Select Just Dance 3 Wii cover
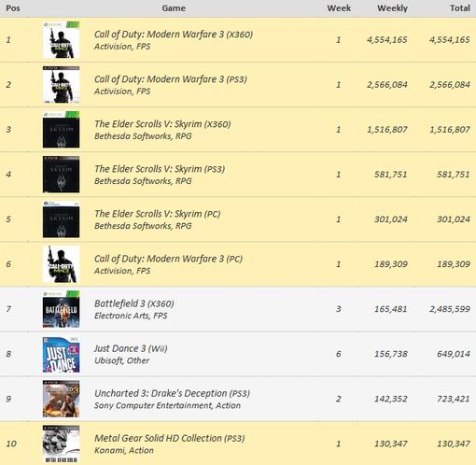 click(61, 355)
